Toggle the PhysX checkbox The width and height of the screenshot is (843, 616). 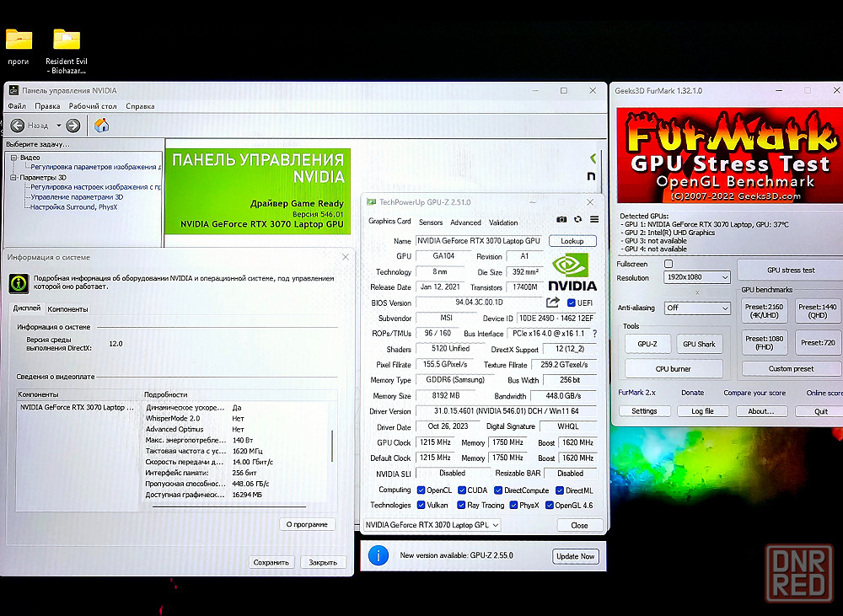[x=514, y=506]
